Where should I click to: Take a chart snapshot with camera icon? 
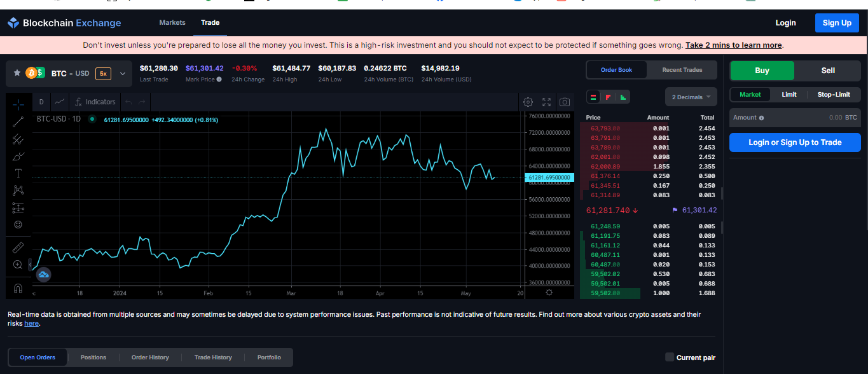[564, 102]
